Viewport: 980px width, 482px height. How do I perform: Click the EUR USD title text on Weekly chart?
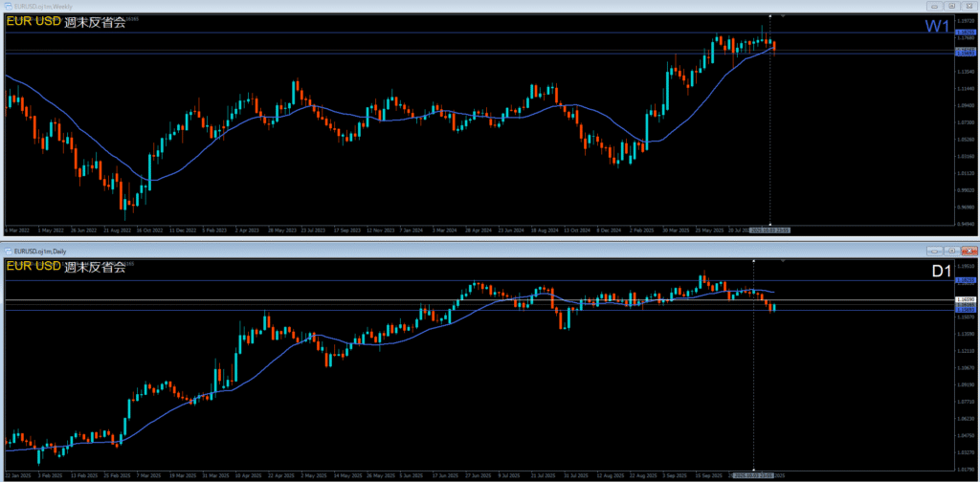coord(32,22)
